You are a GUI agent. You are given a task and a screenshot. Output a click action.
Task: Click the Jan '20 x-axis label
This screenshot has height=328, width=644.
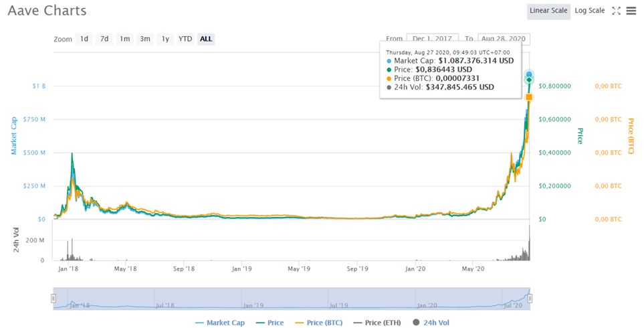(415, 269)
